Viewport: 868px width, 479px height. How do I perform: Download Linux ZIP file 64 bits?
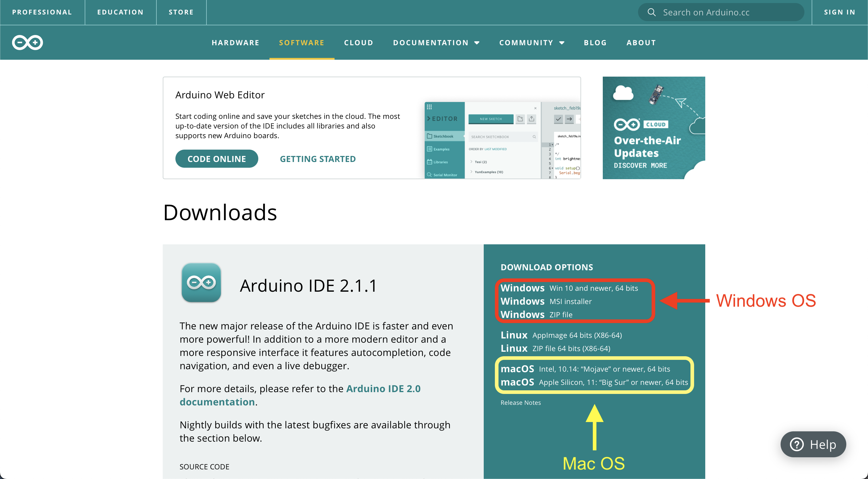pyautogui.click(x=555, y=348)
